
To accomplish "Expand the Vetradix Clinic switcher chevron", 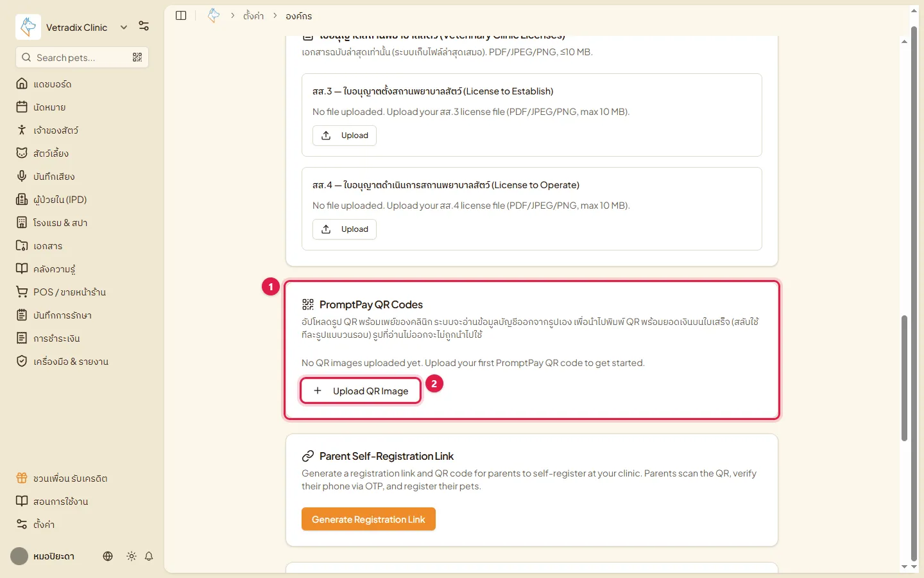I will [124, 27].
